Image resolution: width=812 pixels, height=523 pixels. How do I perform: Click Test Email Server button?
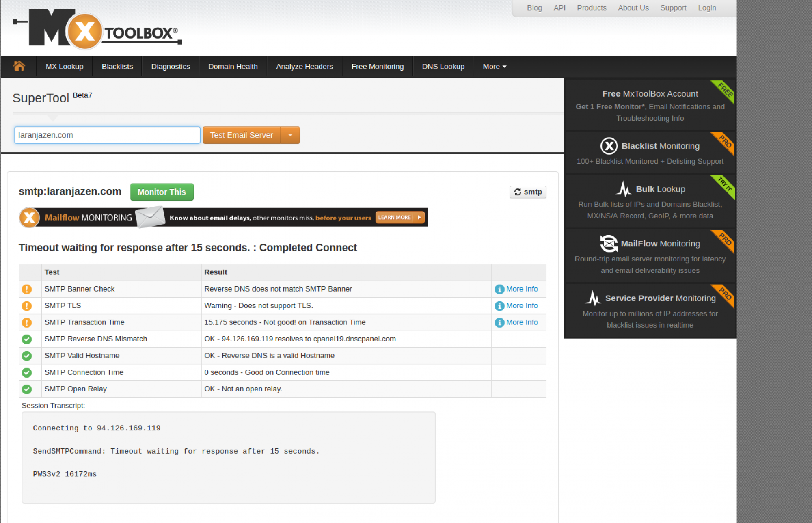[242, 135]
